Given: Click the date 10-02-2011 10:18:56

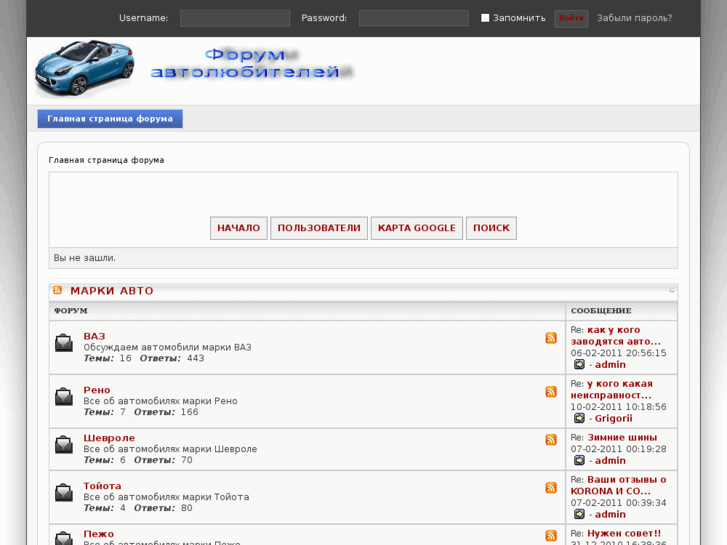Looking at the screenshot, I should pyautogui.click(x=619, y=407).
